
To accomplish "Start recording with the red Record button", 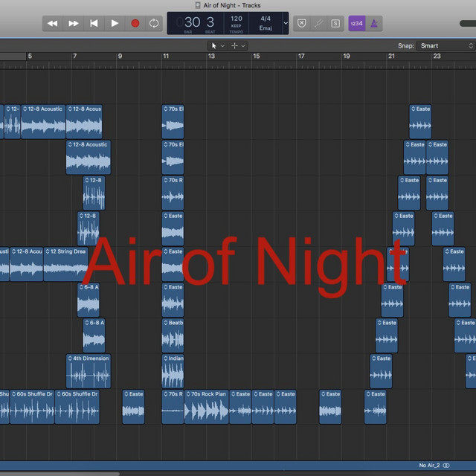I will (135, 23).
